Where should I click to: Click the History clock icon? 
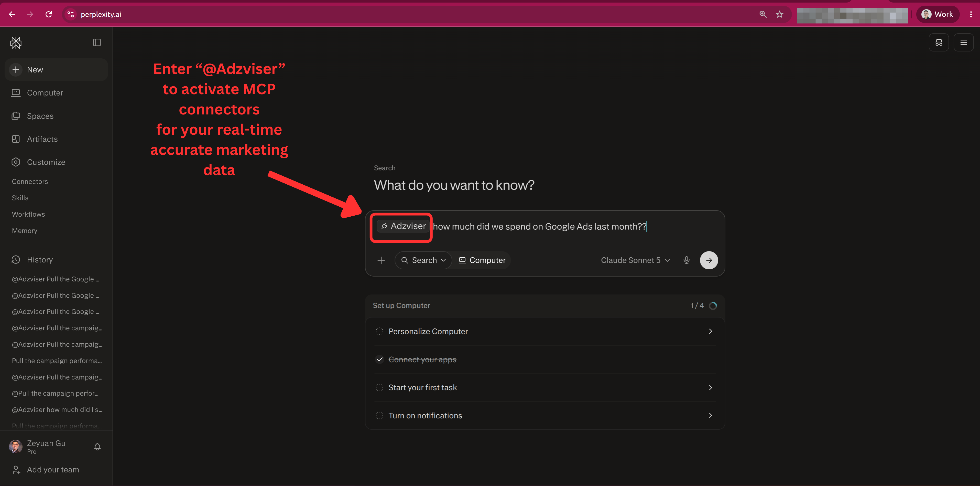(16, 260)
